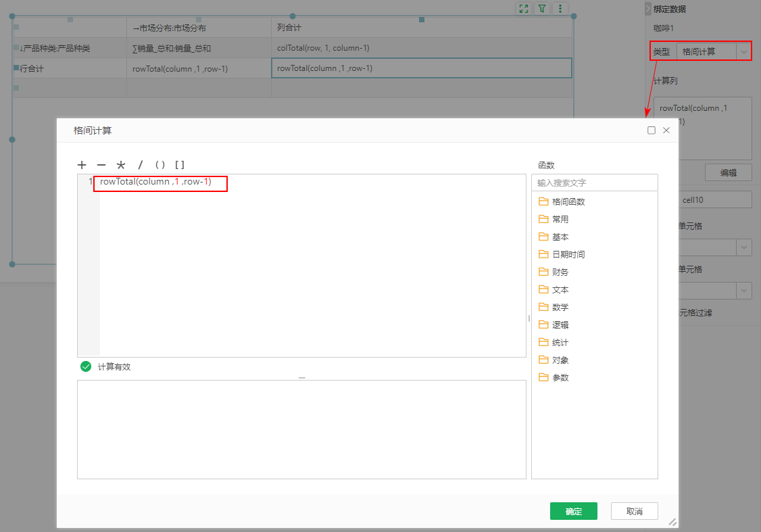Insert round parentheses into formula
This screenshot has height=532, width=761.
pyautogui.click(x=160, y=165)
